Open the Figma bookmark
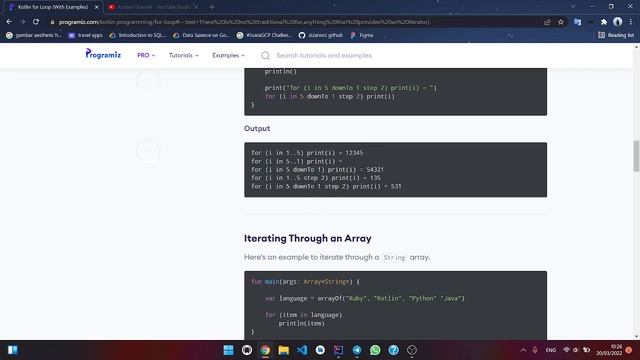This screenshot has width=640, height=360. 362,36
